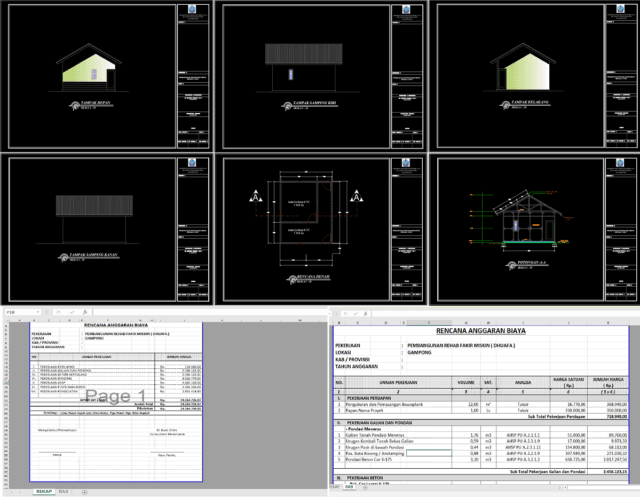The image size is (640, 497).
Task: Select the REKAP sheet tab in left workbook
Action: (43, 492)
